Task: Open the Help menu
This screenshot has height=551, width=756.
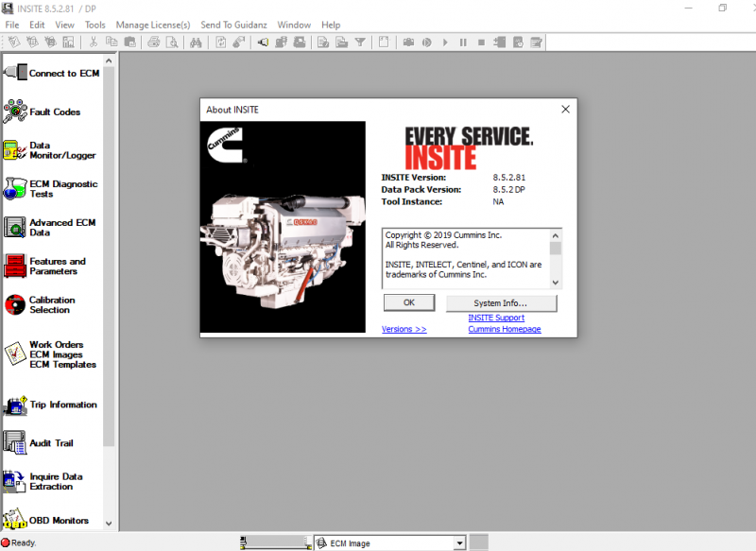Action: pos(331,25)
